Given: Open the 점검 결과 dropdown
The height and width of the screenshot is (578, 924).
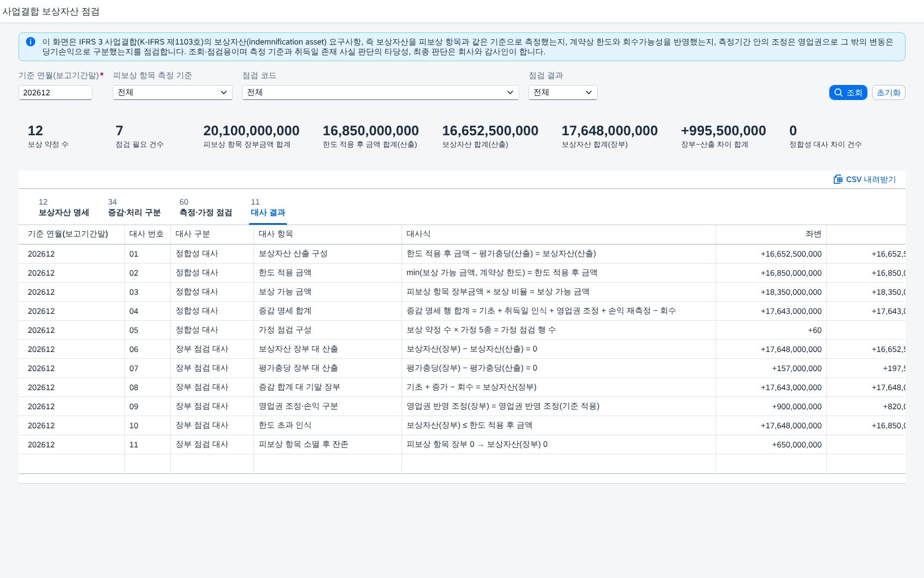Looking at the screenshot, I should [x=563, y=92].
